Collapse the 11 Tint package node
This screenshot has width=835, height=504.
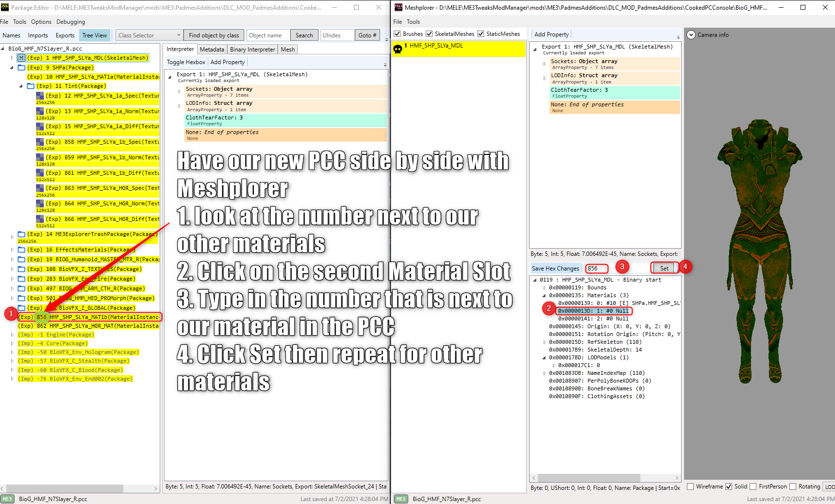(x=21, y=86)
